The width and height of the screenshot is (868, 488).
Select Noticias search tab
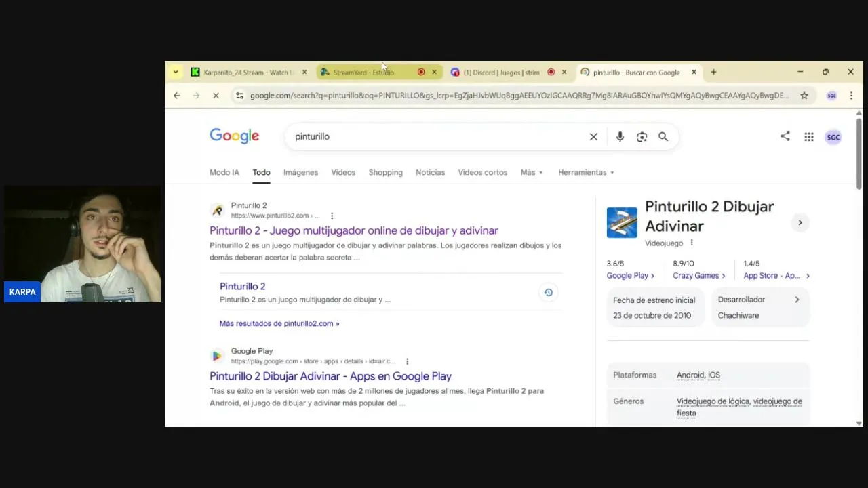point(430,172)
